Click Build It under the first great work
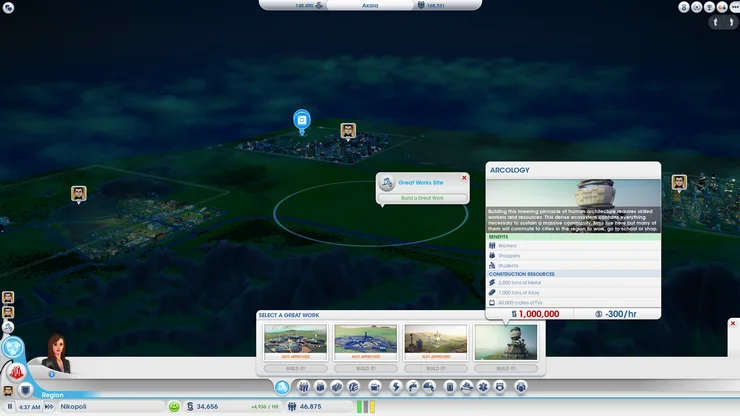The width and height of the screenshot is (740, 416). click(295, 368)
